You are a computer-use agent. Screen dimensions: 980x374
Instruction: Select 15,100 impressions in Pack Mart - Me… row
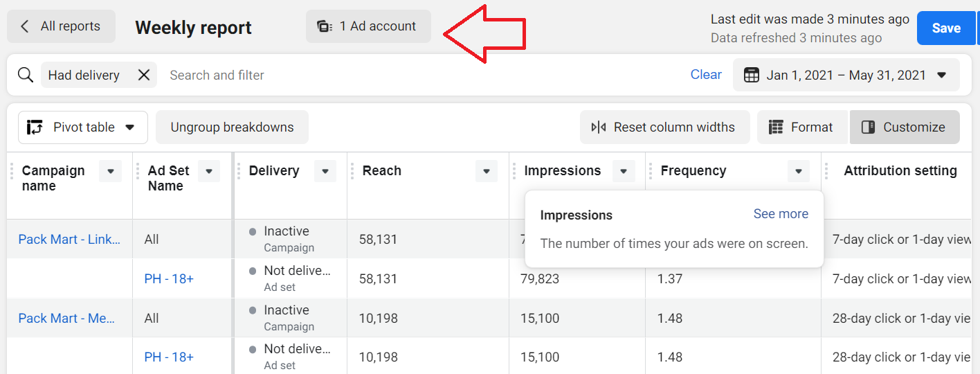[x=540, y=319]
